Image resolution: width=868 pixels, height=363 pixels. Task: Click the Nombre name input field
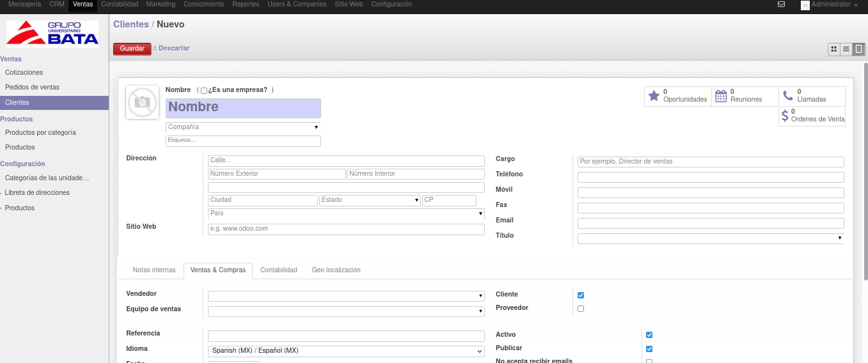(x=243, y=108)
